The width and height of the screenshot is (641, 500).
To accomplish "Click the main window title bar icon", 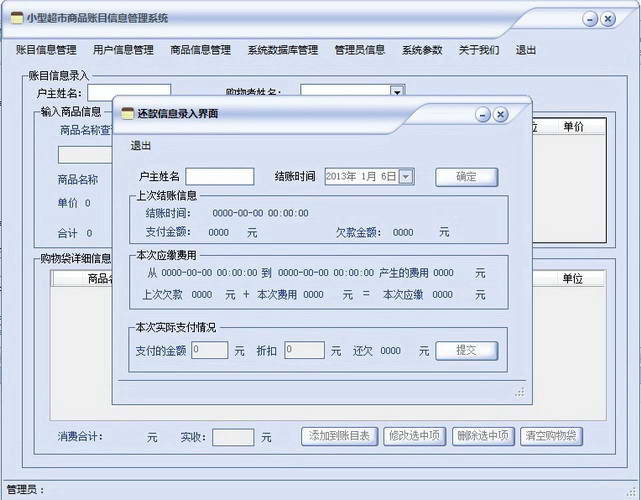I will pos(17,18).
